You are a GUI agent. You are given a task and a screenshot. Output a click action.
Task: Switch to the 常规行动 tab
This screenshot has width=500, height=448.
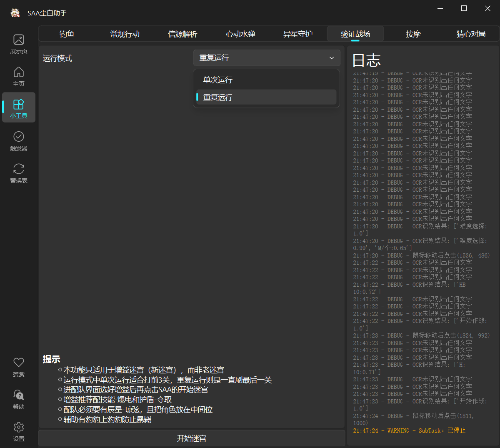pos(125,34)
